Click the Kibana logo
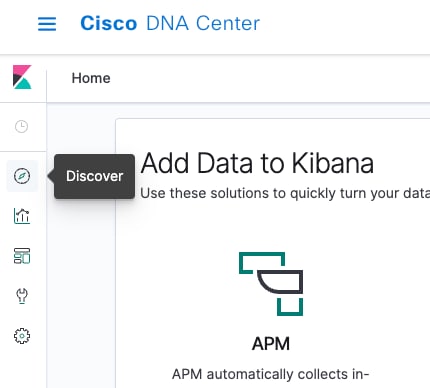 [22, 77]
